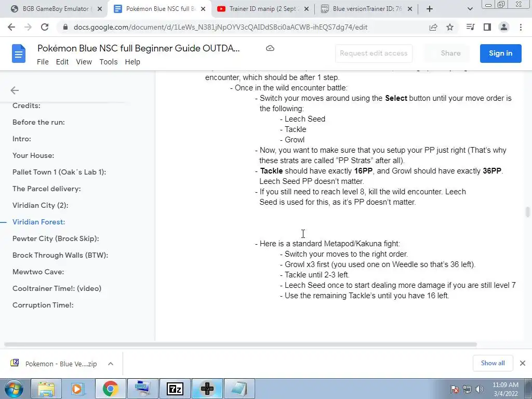This screenshot has height=399, width=532.
Task: Close the document outline with back arrow
Action: (x=15, y=90)
